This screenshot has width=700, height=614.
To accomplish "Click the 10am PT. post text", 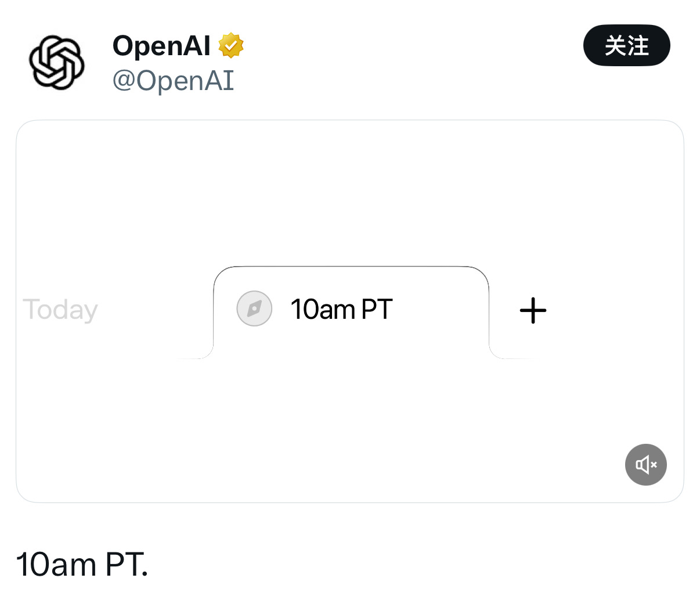I will (82, 565).
